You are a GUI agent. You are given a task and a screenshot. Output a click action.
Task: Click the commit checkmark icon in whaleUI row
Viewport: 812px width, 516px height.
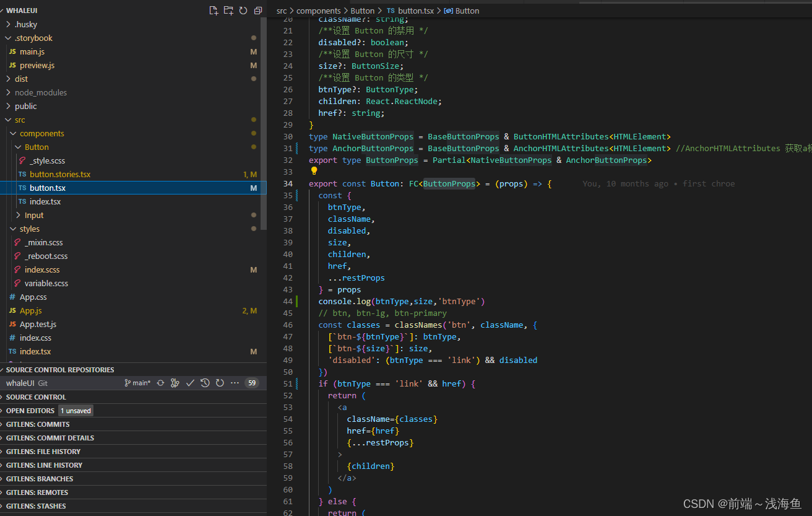tap(190, 383)
